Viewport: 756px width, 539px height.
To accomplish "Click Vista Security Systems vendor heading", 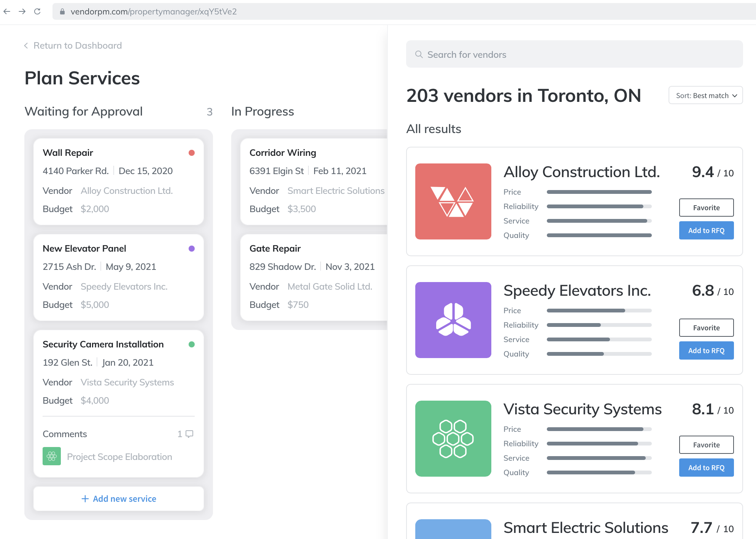I will (583, 409).
